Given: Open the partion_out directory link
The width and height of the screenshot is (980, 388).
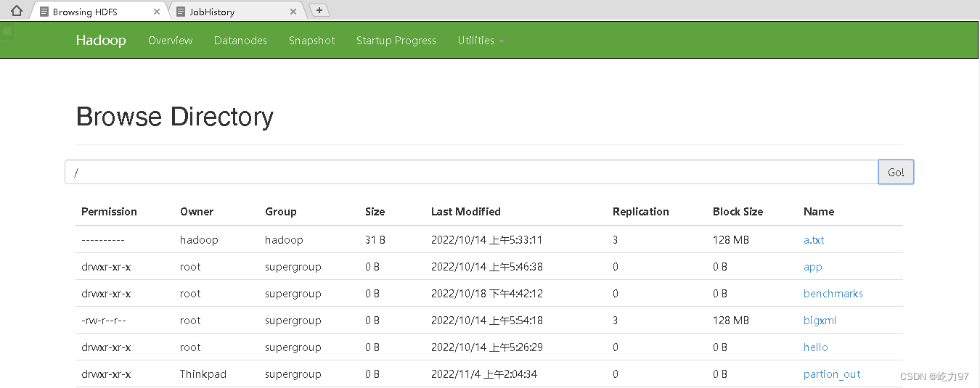Looking at the screenshot, I should pos(832,374).
